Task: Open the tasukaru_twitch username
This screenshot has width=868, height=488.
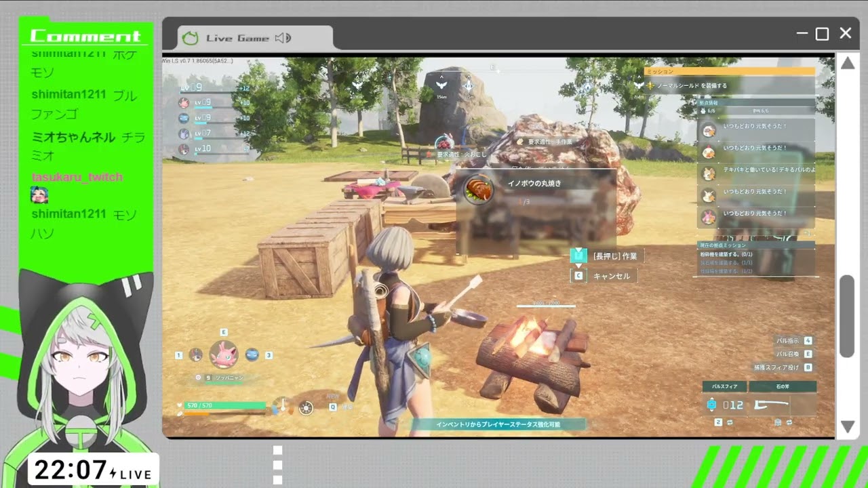Action: pos(77,177)
